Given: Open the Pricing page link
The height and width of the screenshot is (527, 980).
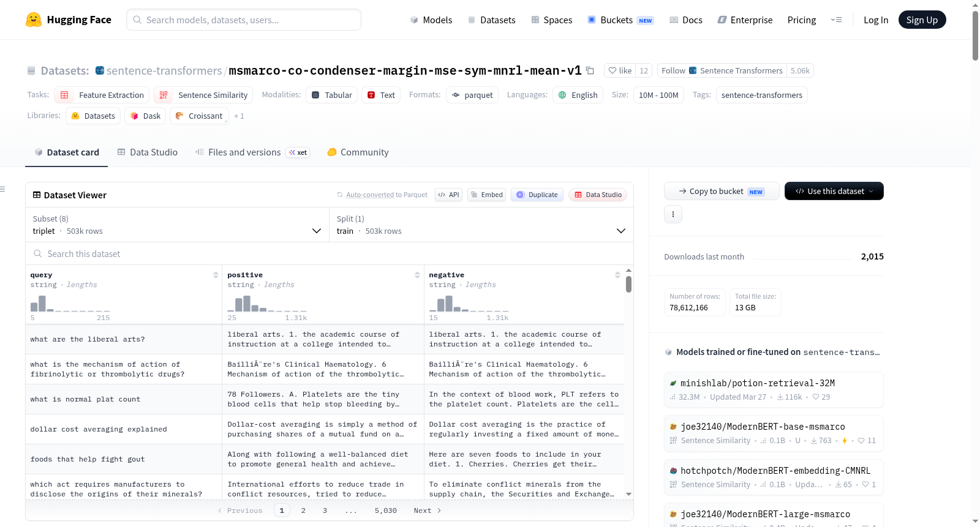Looking at the screenshot, I should (x=802, y=20).
